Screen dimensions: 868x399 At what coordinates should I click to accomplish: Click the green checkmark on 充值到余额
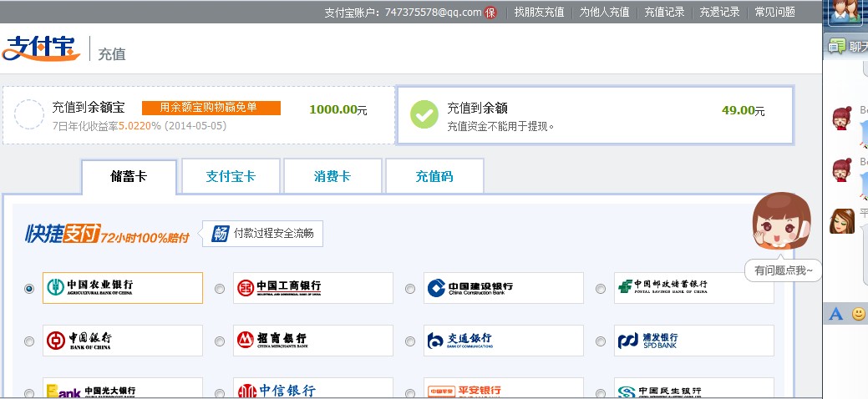point(424,114)
